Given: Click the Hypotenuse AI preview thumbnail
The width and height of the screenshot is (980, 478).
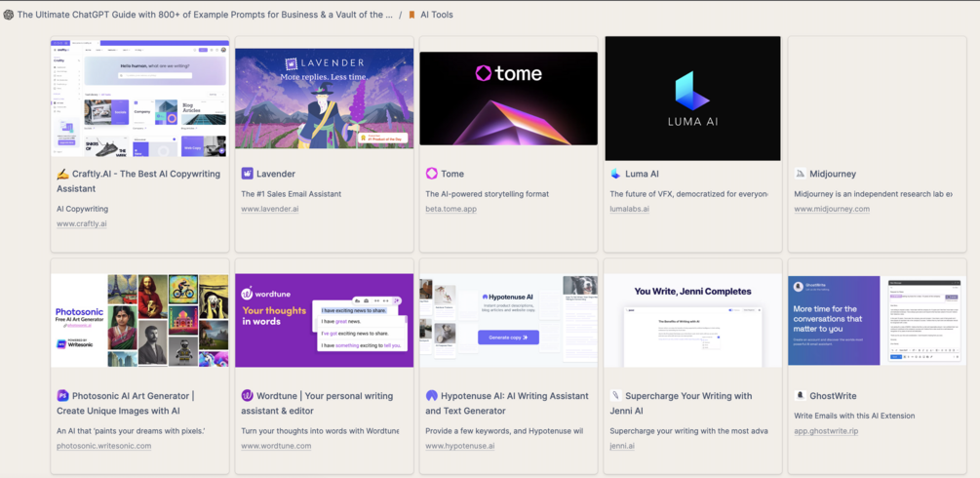Looking at the screenshot, I should click(509, 320).
